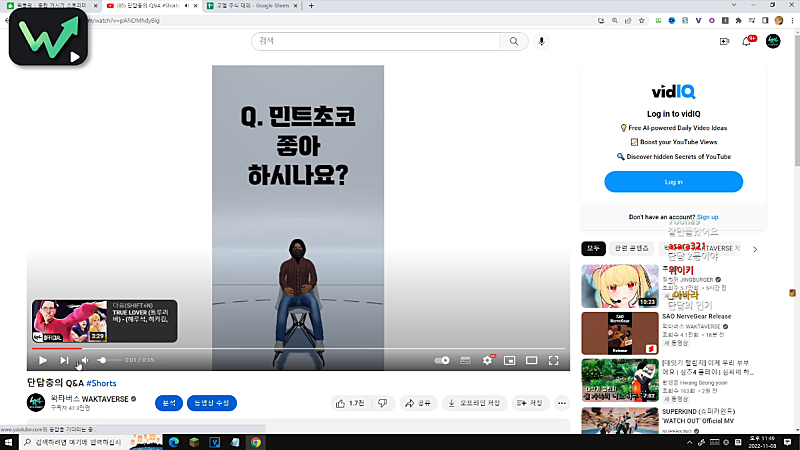Open the account avatar menu

pyautogui.click(x=773, y=41)
